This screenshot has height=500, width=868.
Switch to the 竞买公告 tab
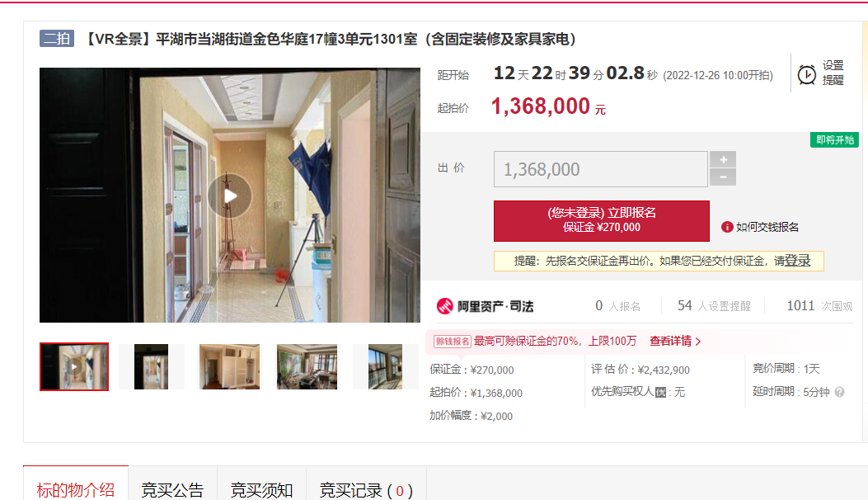tap(172, 490)
